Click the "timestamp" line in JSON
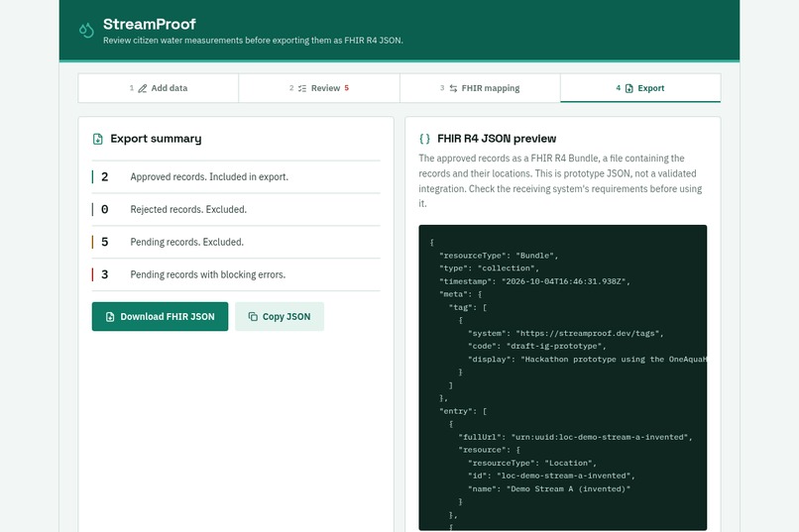Viewport: 799px width, 532px height. pos(535,281)
